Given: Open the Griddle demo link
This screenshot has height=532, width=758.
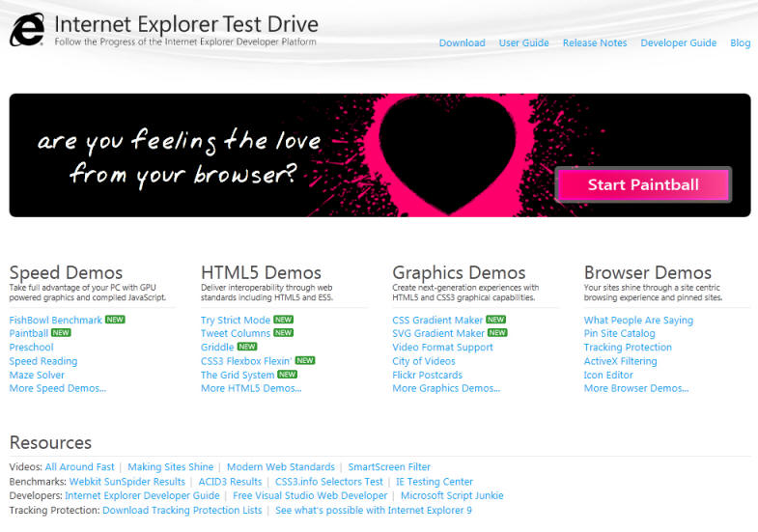Looking at the screenshot, I should (x=217, y=348).
